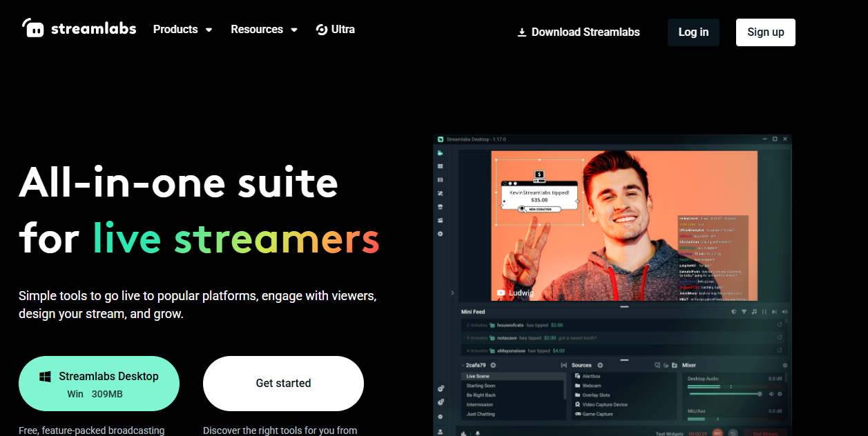The width and height of the screenshot is (868, 436).
Task: Click the upper cloud dashboard icon in the sidebar
Action: coord(441,388)
